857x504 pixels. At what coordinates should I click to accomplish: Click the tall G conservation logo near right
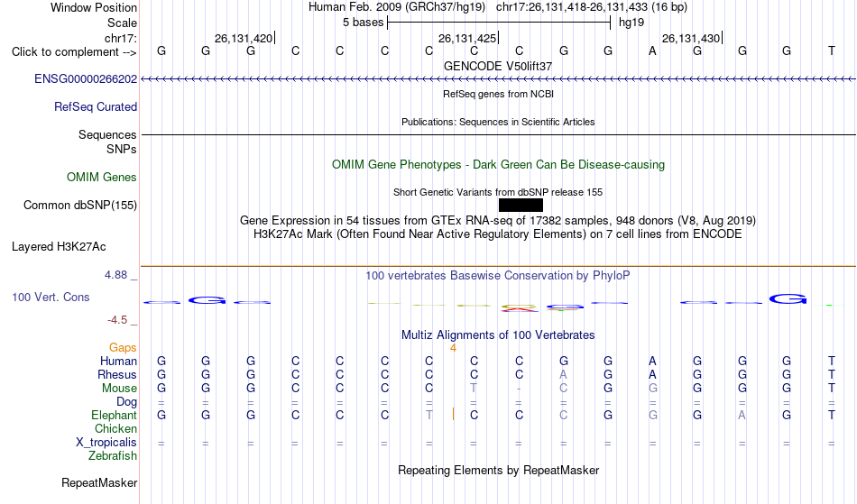pos(788,298)
